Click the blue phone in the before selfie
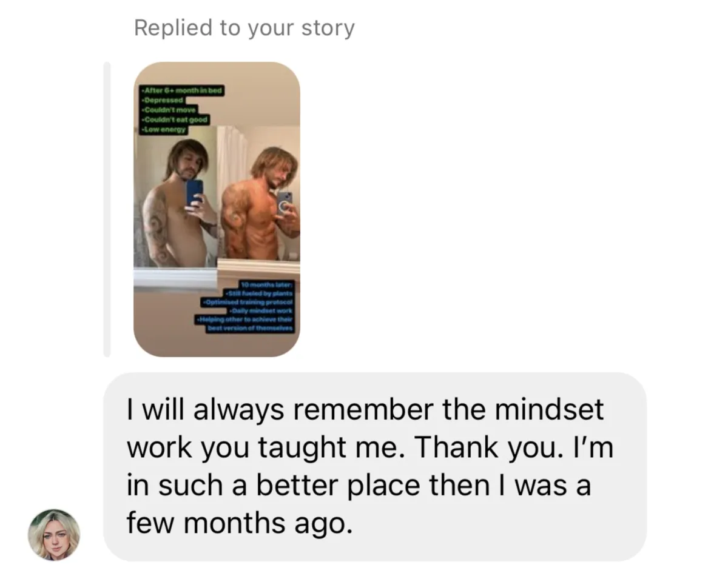Image resolution: width=728 pixels, height=576 pixels. (x=194, y=193)
